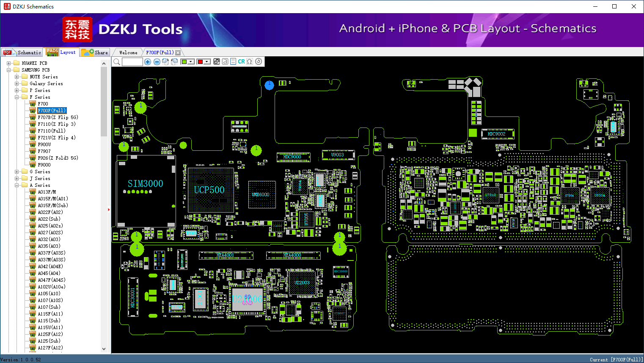This screenshot has width=644, height=363.
Task: Click the omega symbol toolbar icon
Action: tap(250, 61)
